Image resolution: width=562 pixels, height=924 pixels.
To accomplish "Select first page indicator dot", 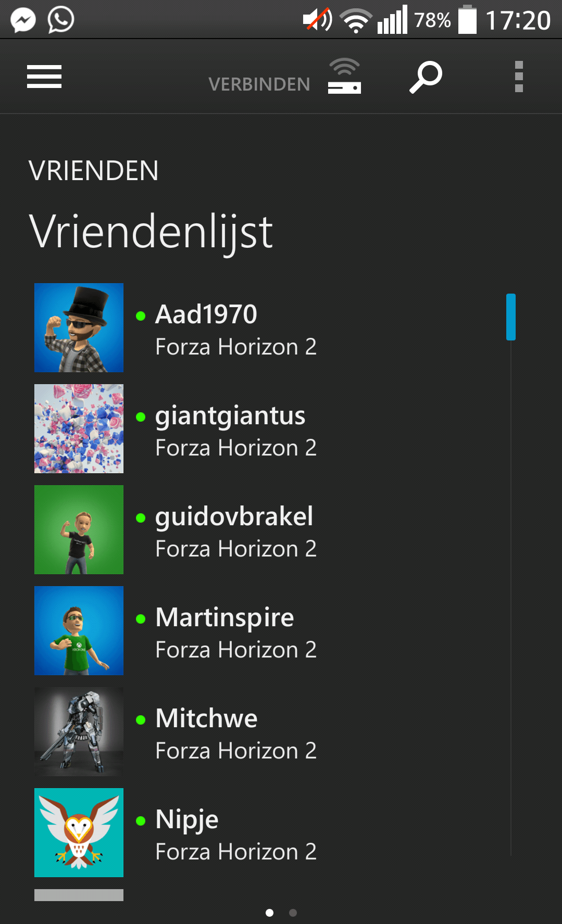I will tap(269, 913).
